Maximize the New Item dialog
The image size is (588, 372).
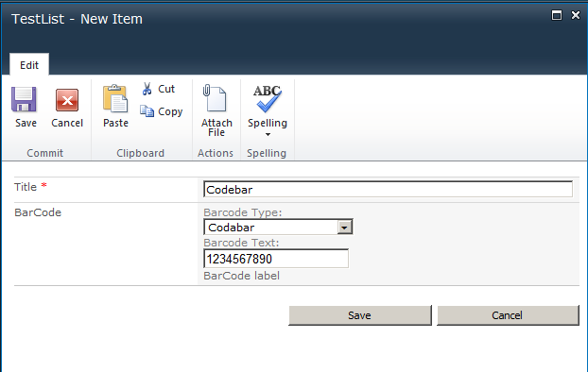pyautogui.click(x=557, y=15)
